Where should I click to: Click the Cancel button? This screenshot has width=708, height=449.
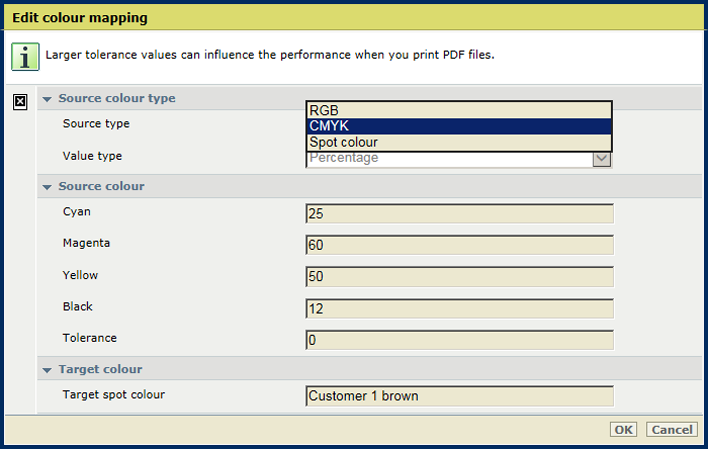(672, 430)
